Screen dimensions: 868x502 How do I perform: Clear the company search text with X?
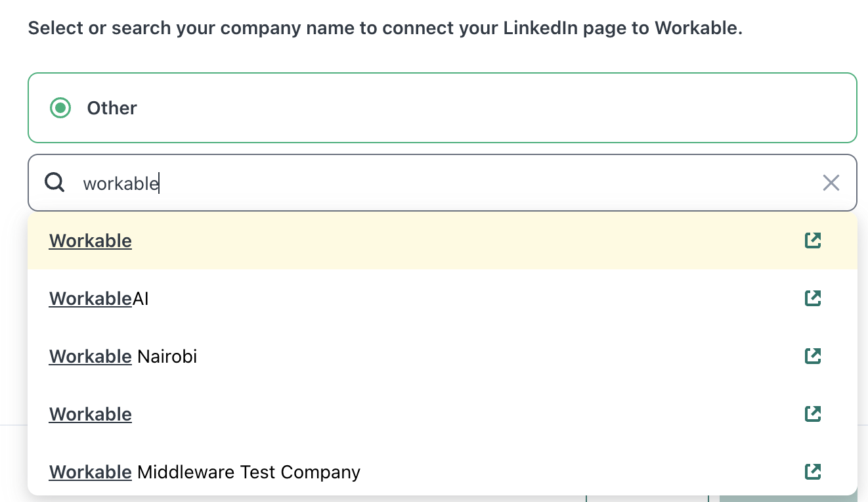[831, 183]
